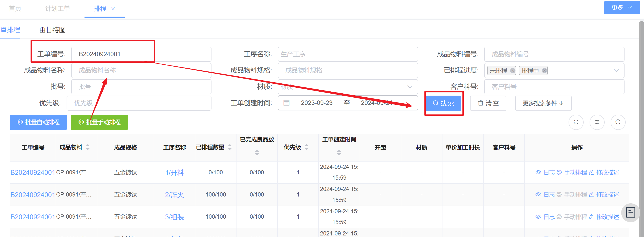Screen dimensions: 644x237
Task: View 日志 for the 1/开料 row
Action: coord(545,172)
